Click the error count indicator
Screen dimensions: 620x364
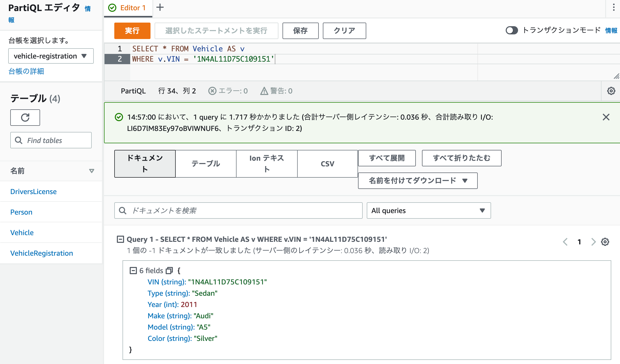tap(228, 91)
